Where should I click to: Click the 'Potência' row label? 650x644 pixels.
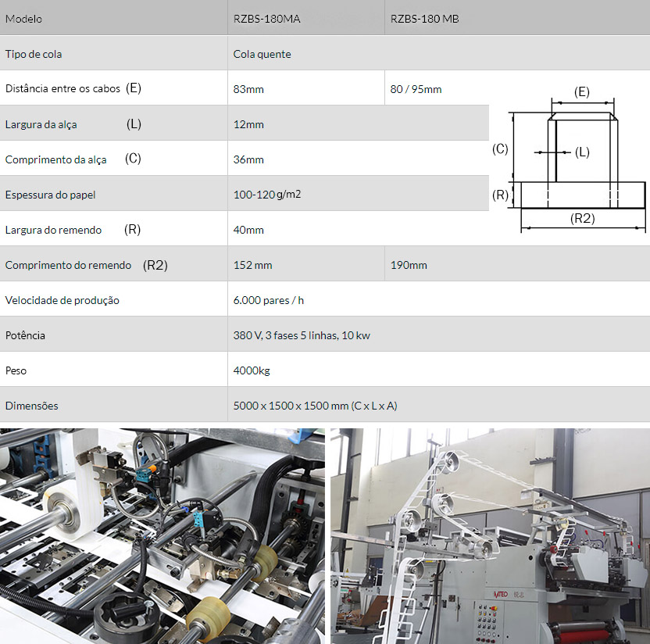point(25,335)
